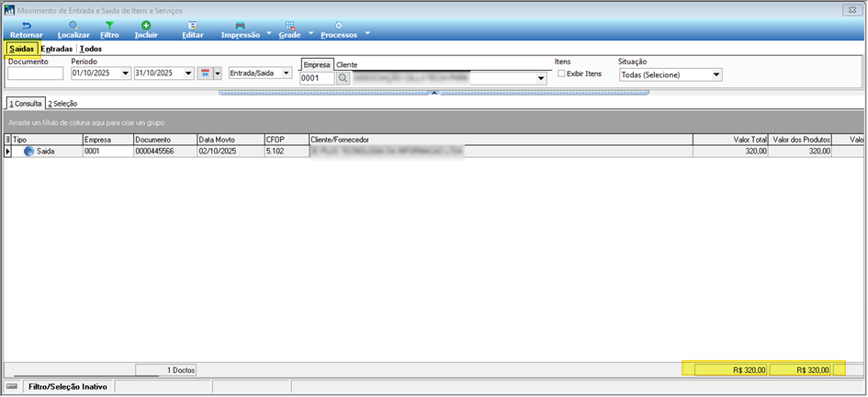This screenshot has height=397, width=868.
Task: Expand the Processos dropdown arrow
Action: click(366, 33)
